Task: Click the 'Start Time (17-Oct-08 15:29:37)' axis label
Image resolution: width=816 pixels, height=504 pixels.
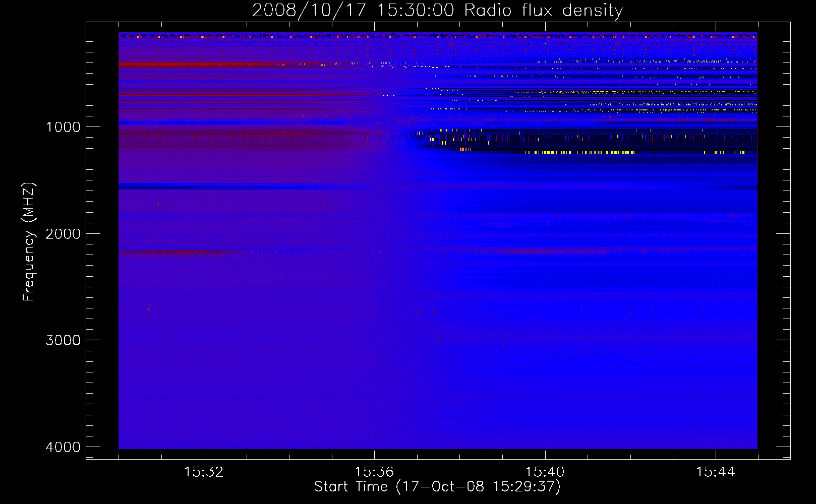Action: point(437,487)
